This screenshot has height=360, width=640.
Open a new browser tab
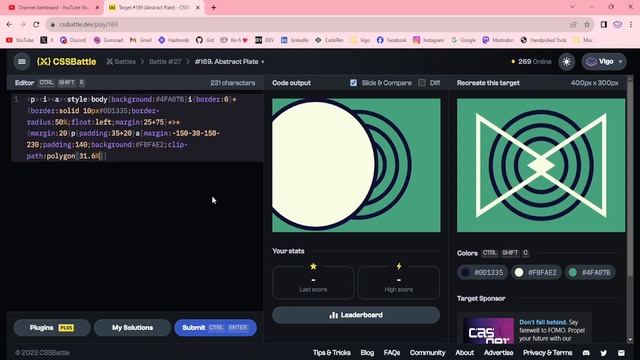pyautogui.click(x=213, y=7)
